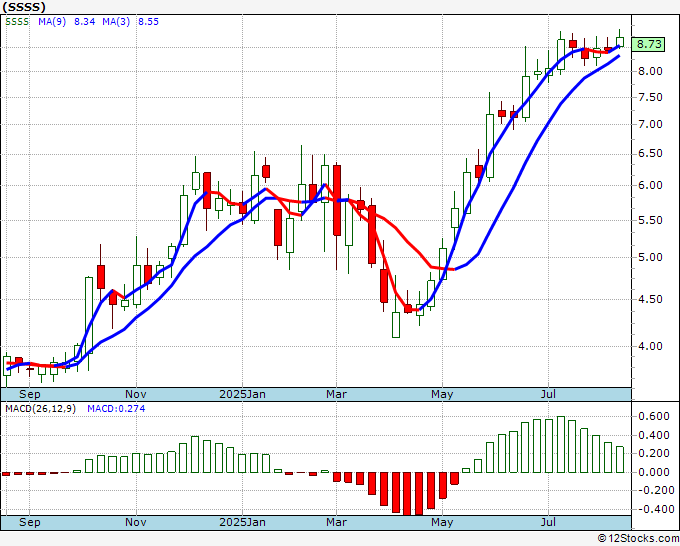Click Sep on the MACD panel axis
This screenshot has height=546, width=680.
point(29,522)
